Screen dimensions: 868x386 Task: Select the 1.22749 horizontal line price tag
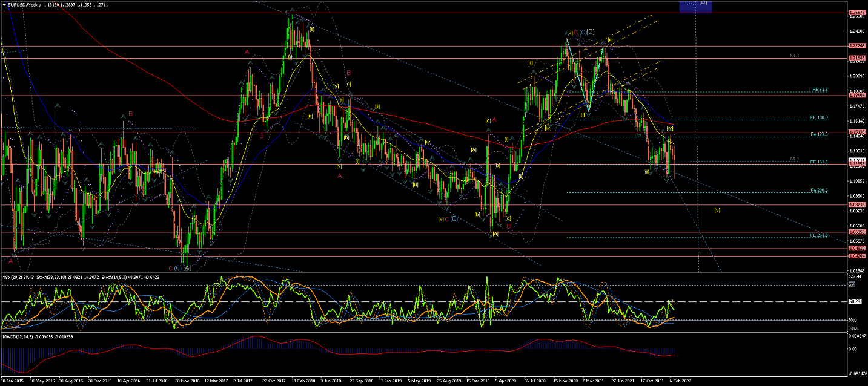856,46
